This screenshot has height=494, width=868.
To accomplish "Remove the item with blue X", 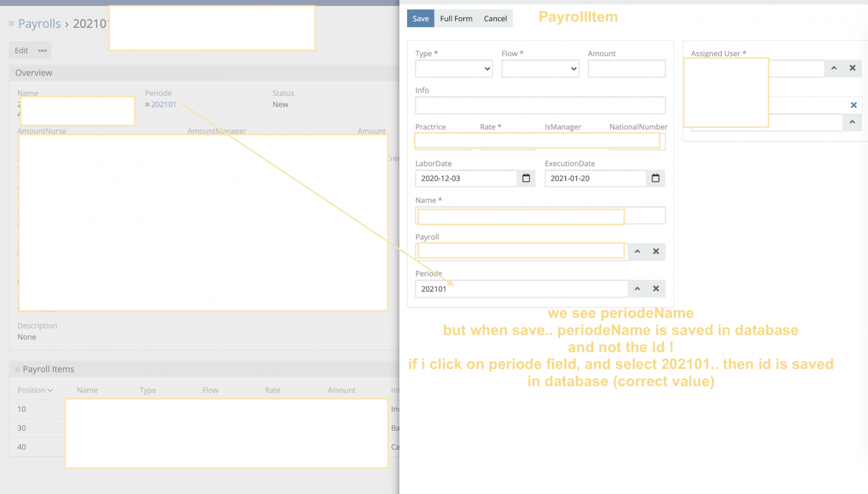I will click(853, 105).
